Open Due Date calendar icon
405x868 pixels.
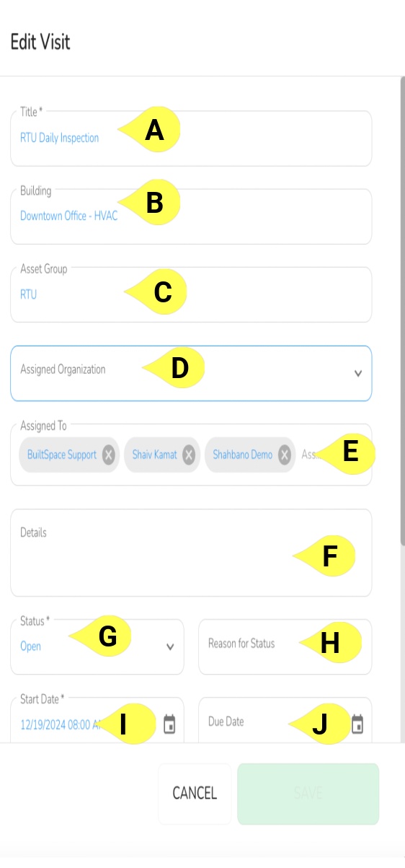[x=357, y=724]
